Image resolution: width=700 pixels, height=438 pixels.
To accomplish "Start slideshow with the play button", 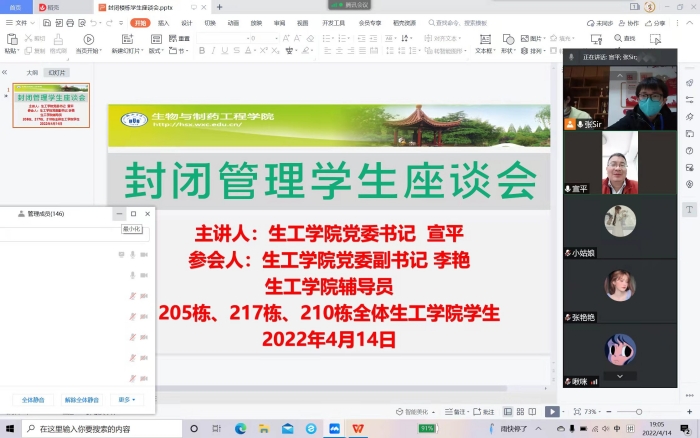I will pyautogui.click(x=552, y=411).
